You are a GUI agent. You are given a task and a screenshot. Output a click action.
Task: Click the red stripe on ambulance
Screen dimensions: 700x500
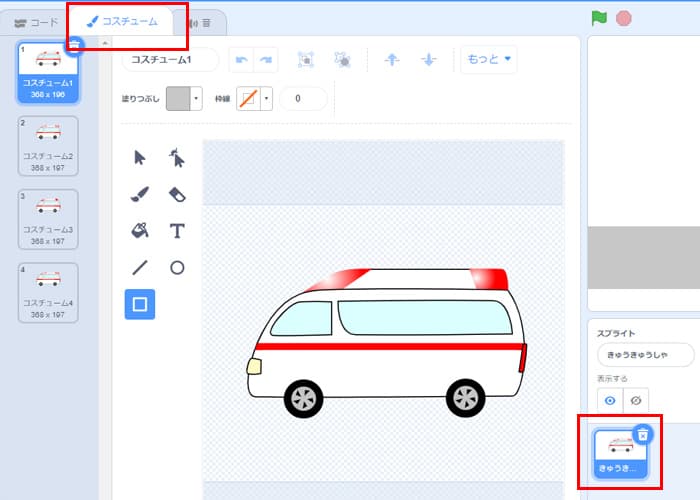[x=388, y=346]
